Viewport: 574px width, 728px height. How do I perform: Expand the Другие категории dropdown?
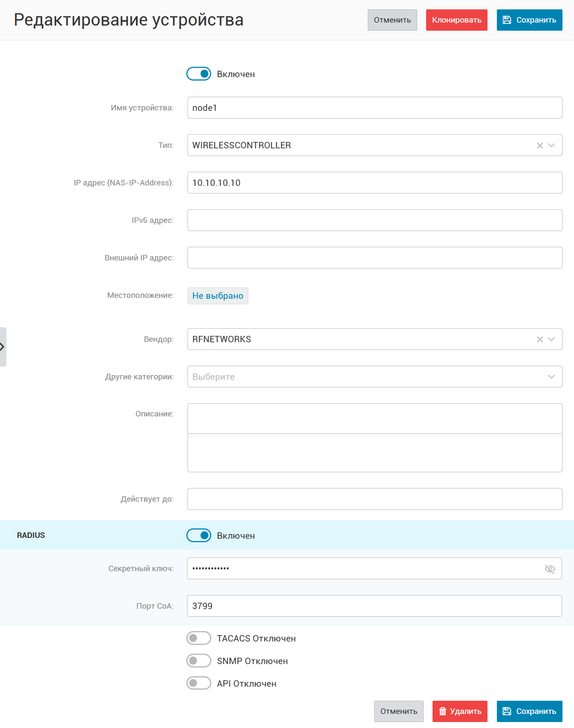click(x=375, y=377)
